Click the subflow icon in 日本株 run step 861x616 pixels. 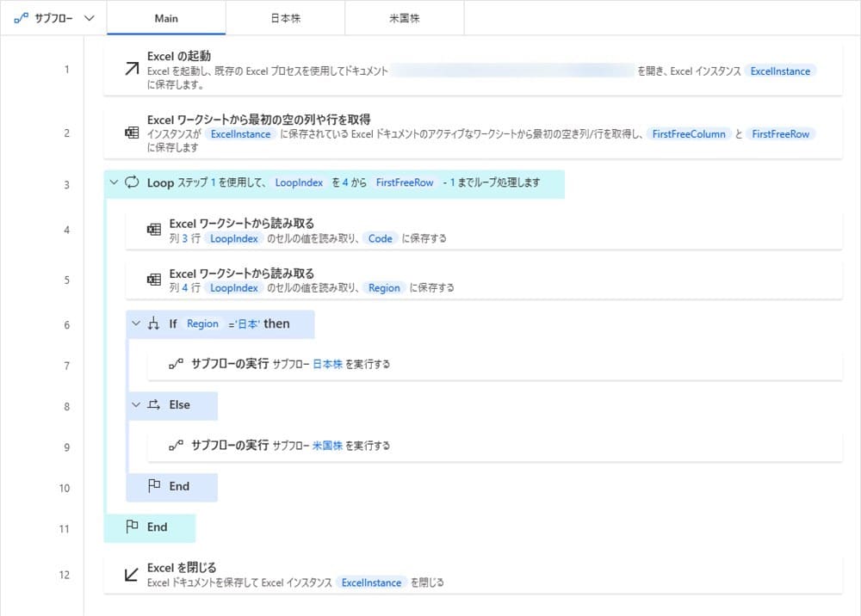coord(176,364)
